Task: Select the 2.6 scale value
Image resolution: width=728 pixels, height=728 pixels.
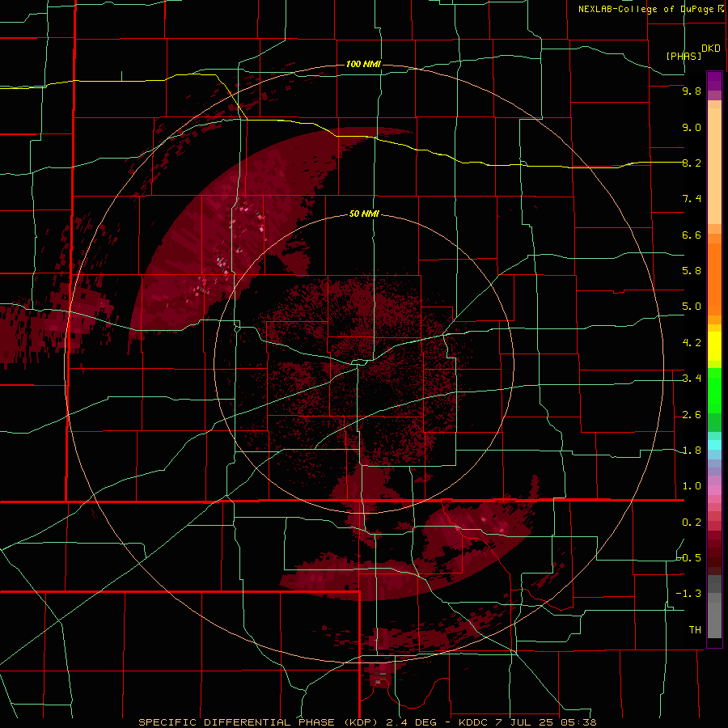Action: [692, 415]
